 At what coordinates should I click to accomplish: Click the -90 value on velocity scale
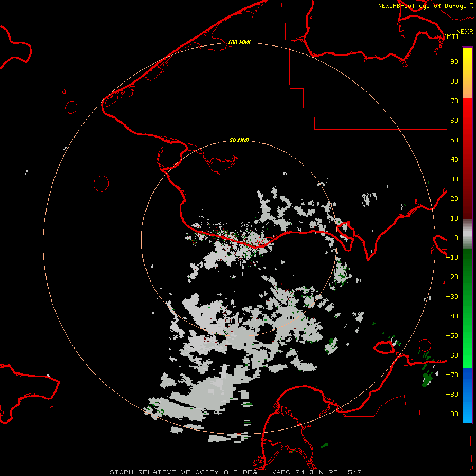pyautogui.click(x=452, y=414)
